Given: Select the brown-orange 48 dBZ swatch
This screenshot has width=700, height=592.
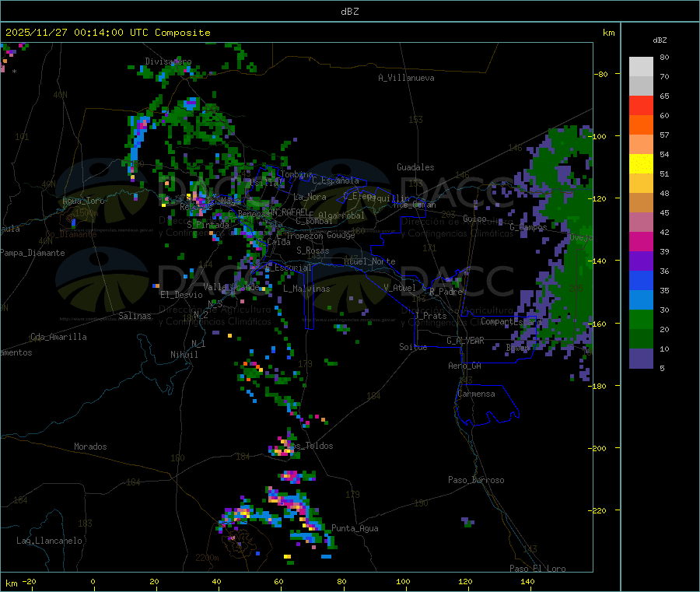Looking at the screenshot, I should [641, 203].
